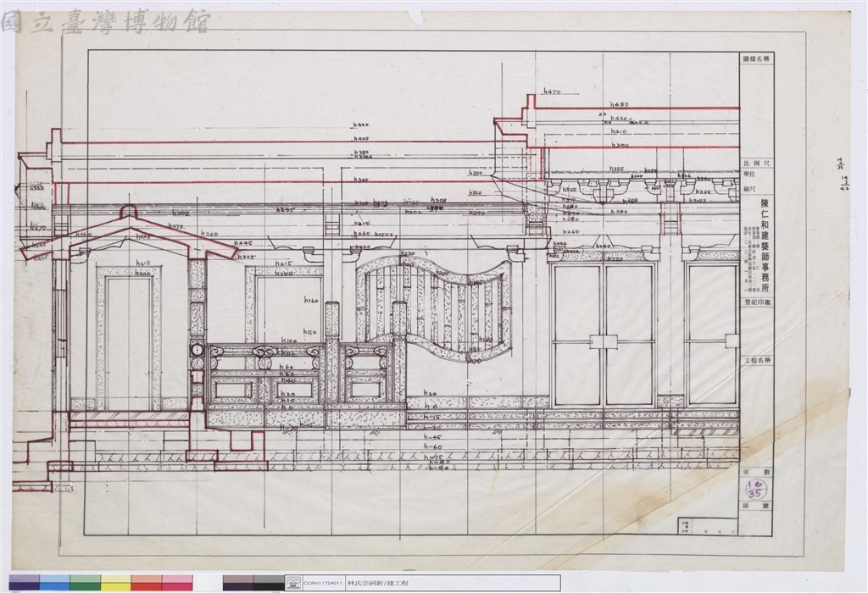This screenshot has width=868, height=593.
Task: Select the yellow swatch in color bar
Action: (x=115, y=583)
